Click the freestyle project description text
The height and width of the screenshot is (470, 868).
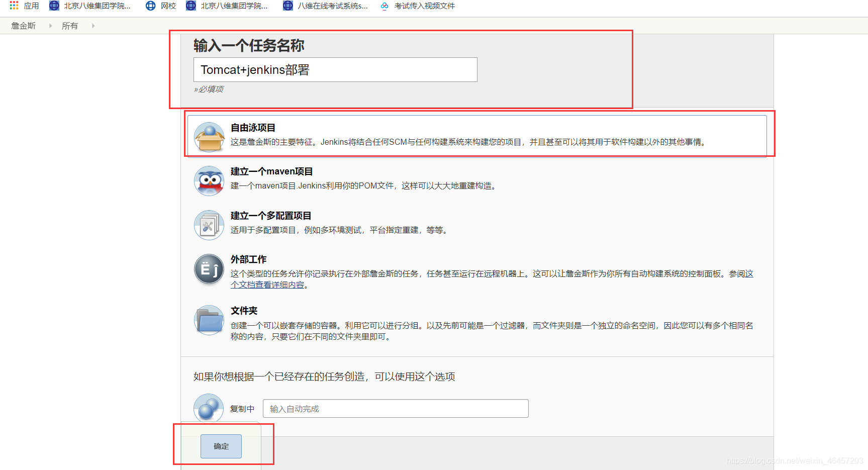click(469, 142)
